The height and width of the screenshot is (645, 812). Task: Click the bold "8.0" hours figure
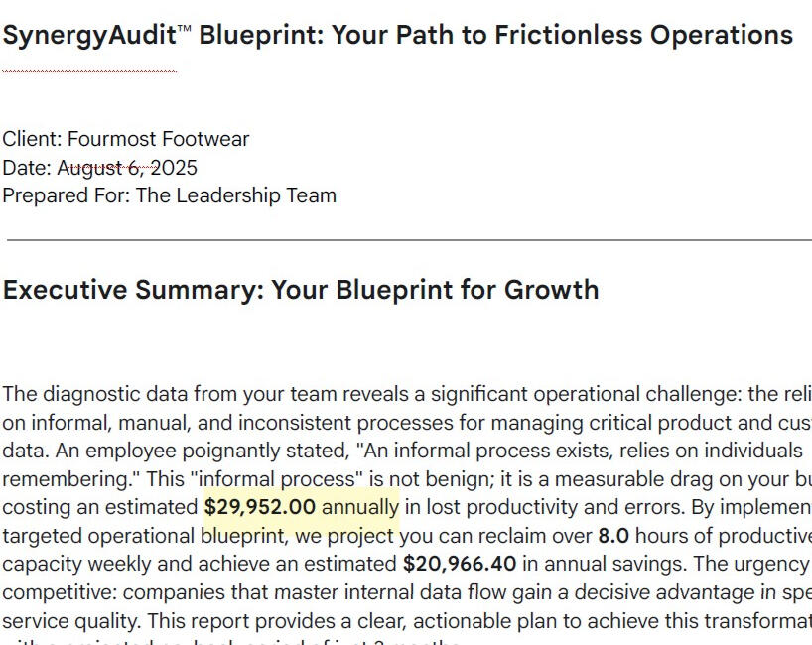click(613, 537)
